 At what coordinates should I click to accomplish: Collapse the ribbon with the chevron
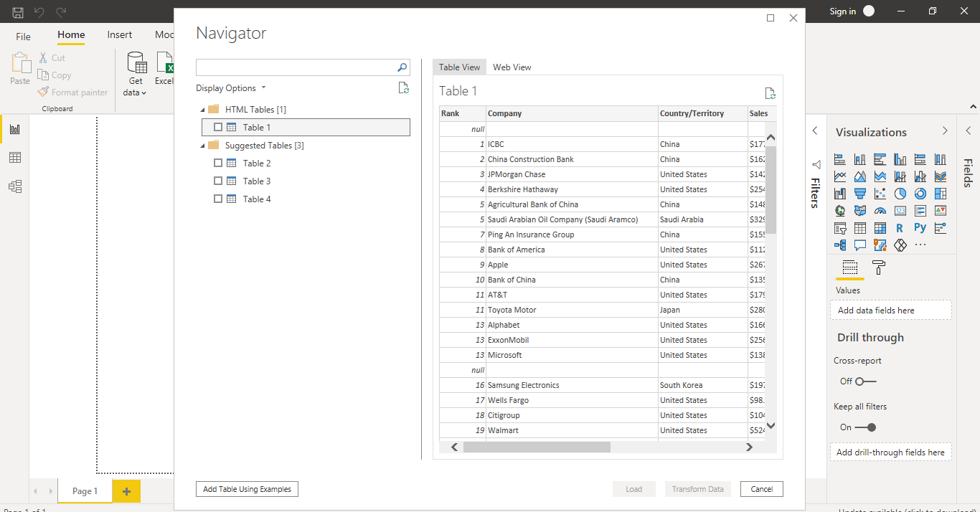click(x=973, y=107)
